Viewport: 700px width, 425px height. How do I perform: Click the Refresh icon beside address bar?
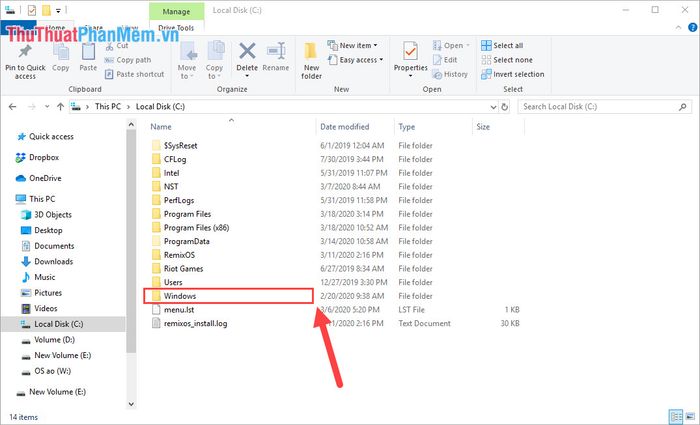coord(504,107)
